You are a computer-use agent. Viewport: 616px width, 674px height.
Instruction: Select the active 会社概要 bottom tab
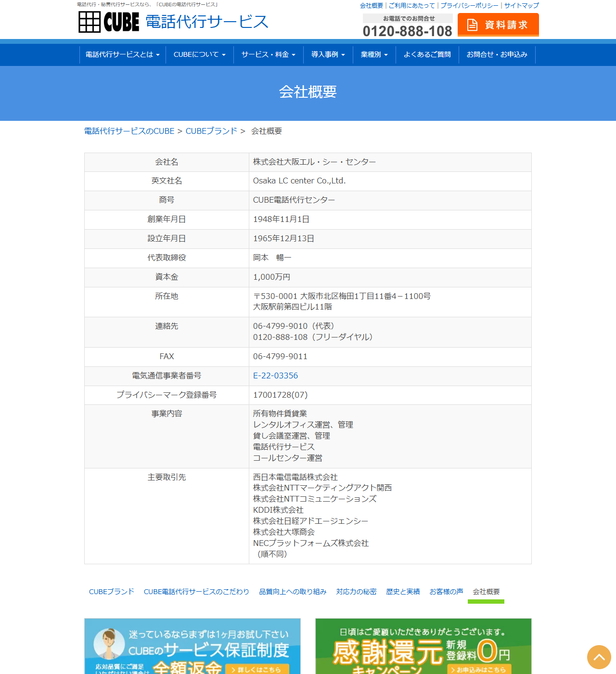coord(486,592)
